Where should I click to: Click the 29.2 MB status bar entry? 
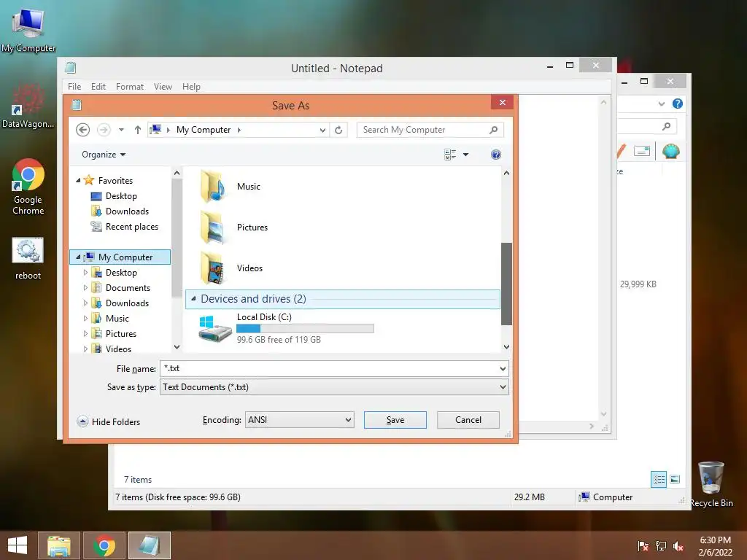point(530,497)
